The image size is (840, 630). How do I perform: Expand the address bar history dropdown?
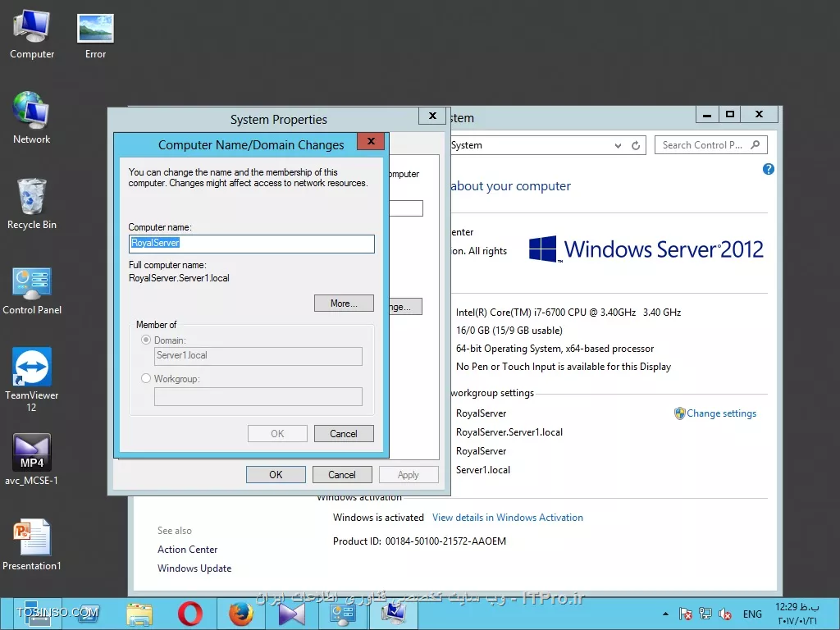[x=619, y=145]
